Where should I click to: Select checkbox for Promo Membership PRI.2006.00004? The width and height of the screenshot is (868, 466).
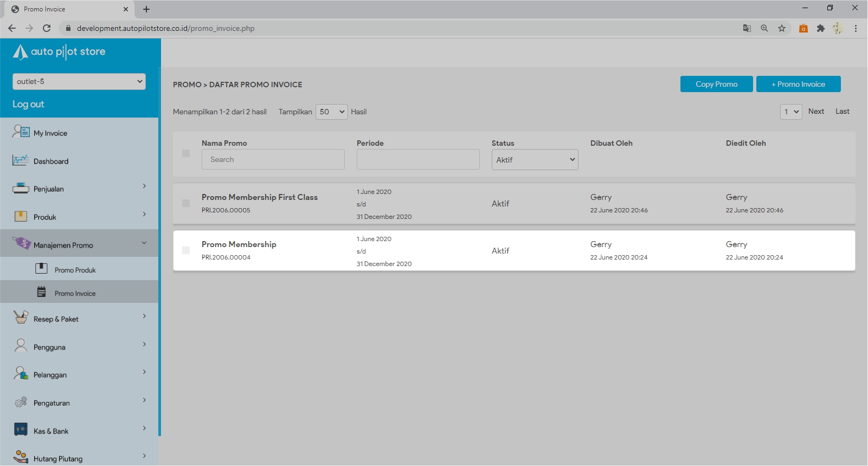coord(186,250)
